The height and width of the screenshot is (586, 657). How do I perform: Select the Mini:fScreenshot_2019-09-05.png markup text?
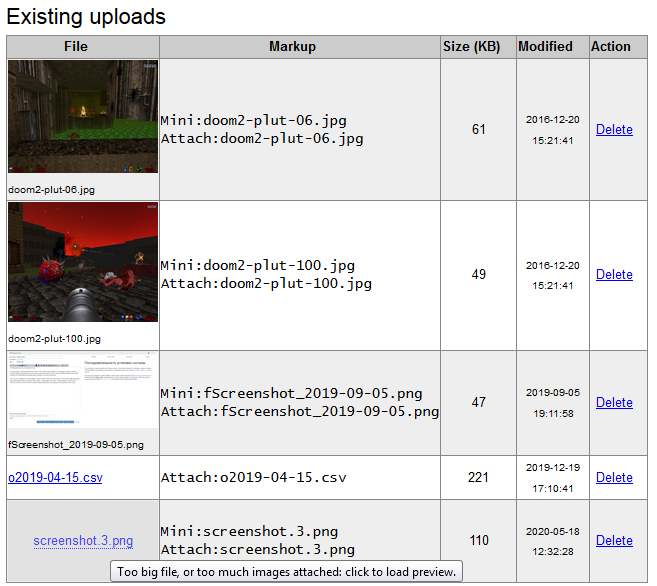click(x=292, y=394)
